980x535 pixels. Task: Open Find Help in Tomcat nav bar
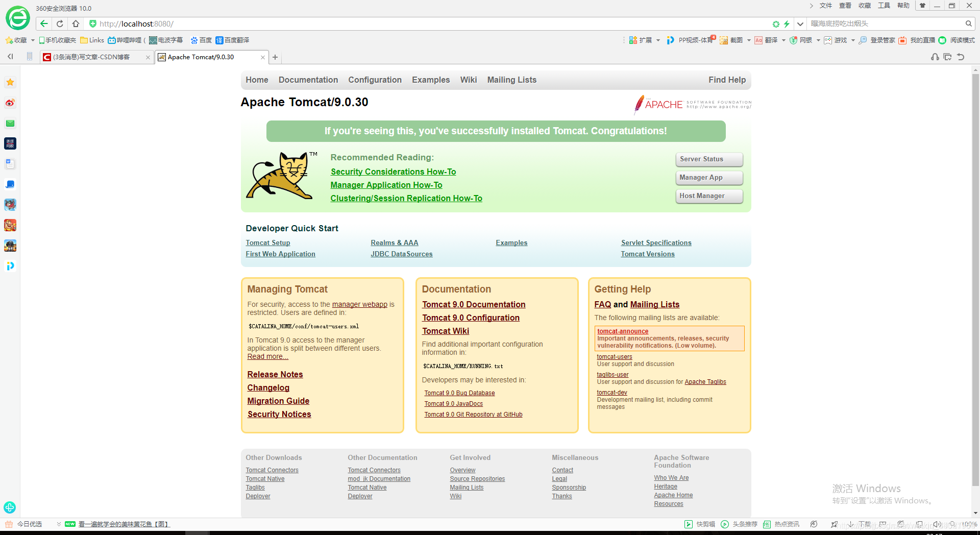tap(727, 80)
